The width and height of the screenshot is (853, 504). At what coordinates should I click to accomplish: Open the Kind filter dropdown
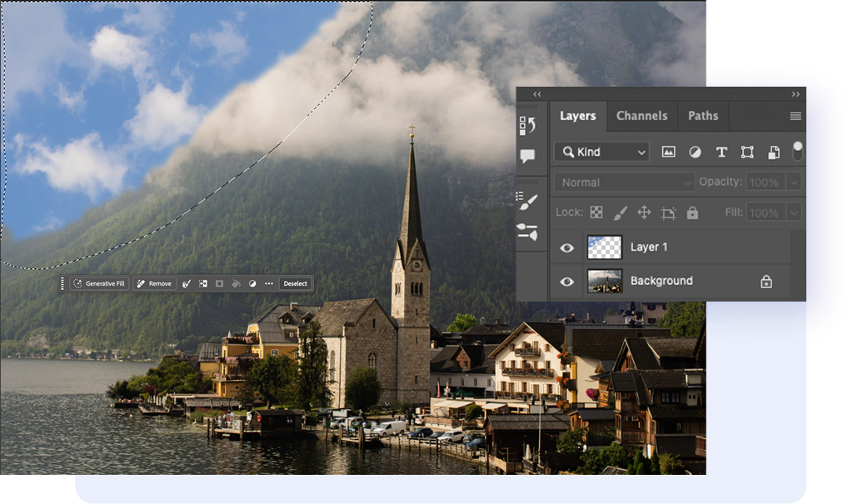pyautogui.click(x=602, y=152)
